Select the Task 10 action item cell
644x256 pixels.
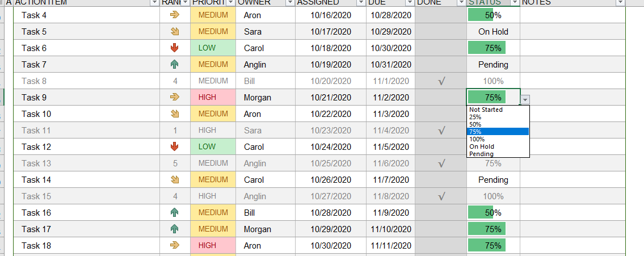87,114
